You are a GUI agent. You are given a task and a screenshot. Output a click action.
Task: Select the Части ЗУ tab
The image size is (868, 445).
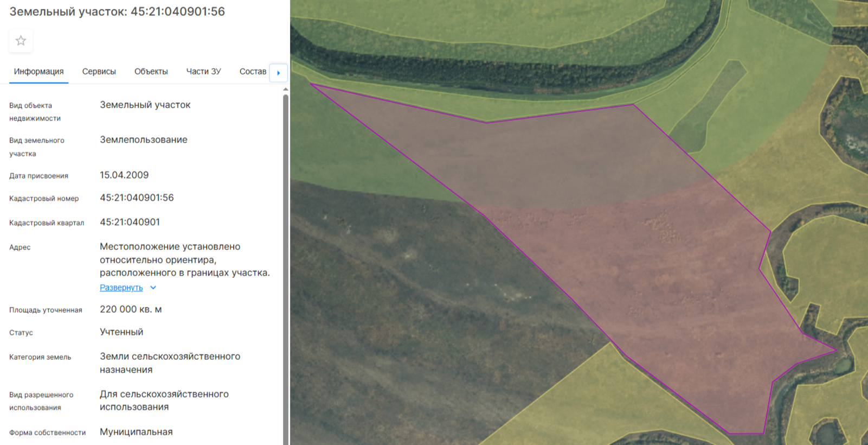click(204, 72)
